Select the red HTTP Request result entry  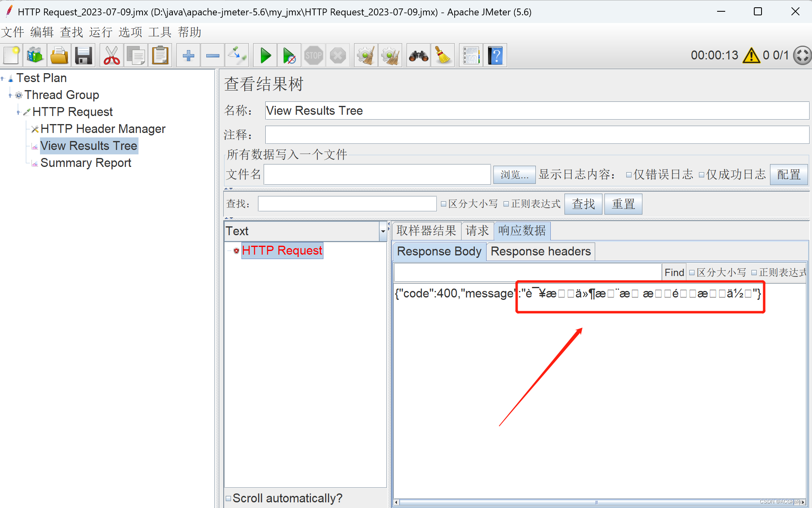(282, 251)
